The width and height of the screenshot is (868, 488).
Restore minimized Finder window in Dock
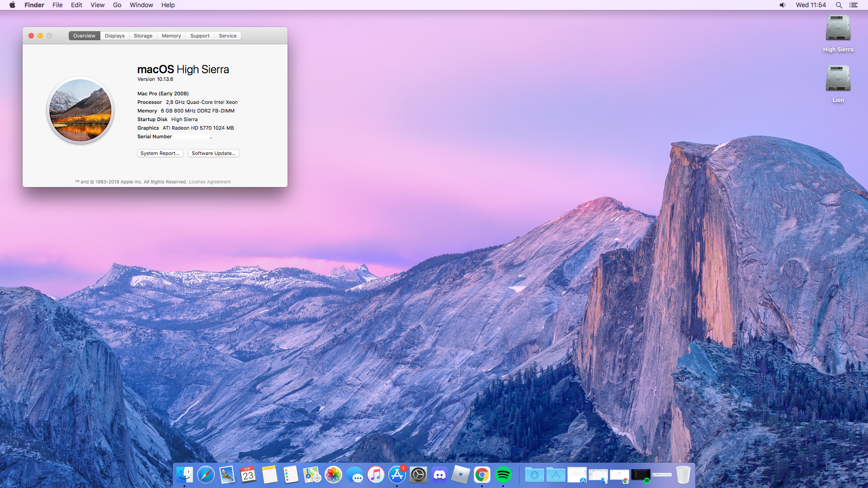598,475
